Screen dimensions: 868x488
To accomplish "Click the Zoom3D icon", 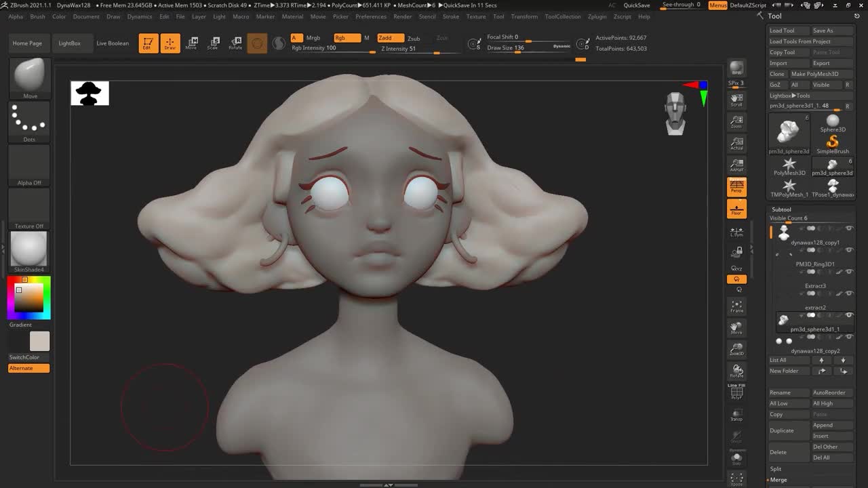I will (736, 349).
